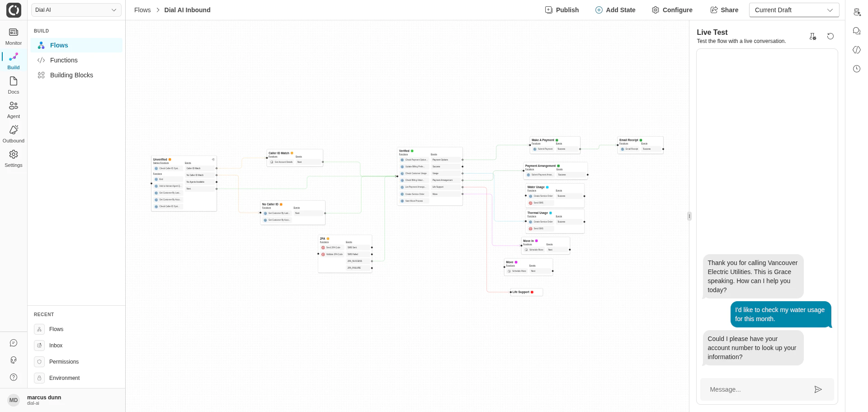The height and width of the screenshot is (412, 868).
Task: Open the code view icon in right rail
Action: (x=857, y=50)
